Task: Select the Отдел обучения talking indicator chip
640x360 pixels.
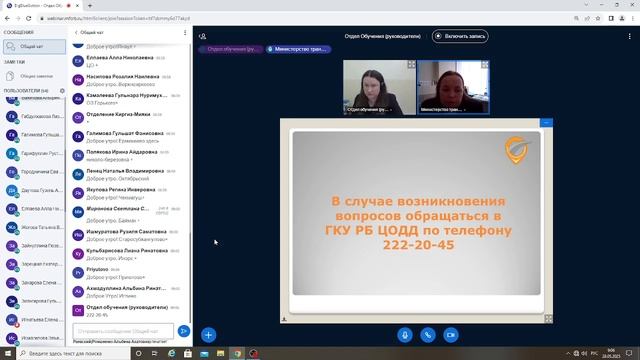Action: 231,49
